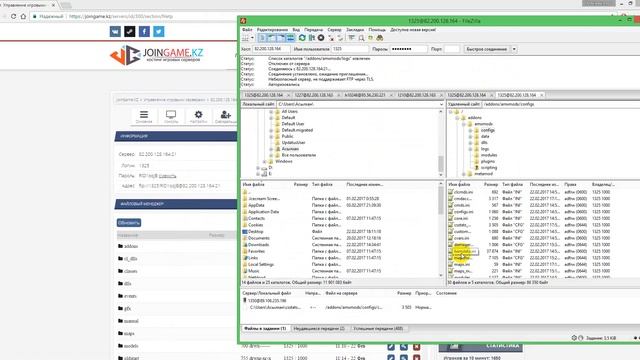Click the Пароль input field

[x=408, y=49]
